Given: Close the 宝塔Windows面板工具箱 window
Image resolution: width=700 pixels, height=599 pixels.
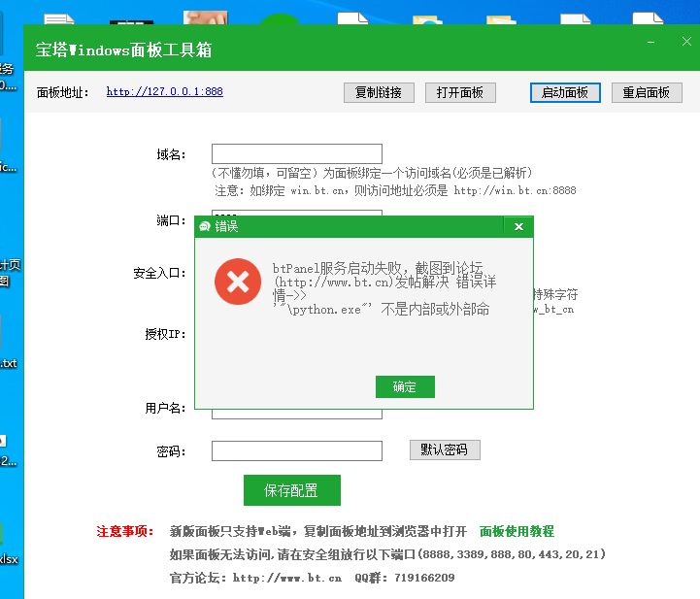Looking at the screenshot, I should [x=686, y=42].
